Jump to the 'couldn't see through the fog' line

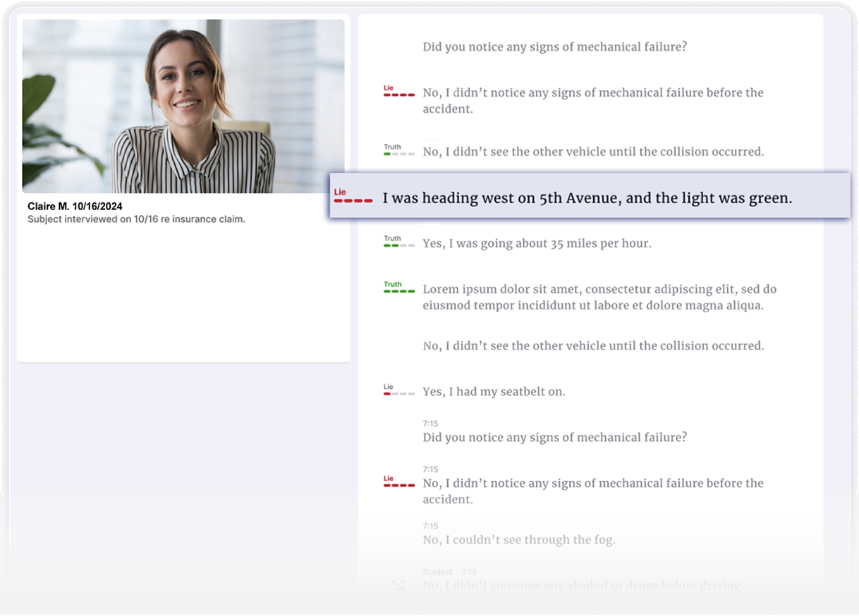pos(518,540)
